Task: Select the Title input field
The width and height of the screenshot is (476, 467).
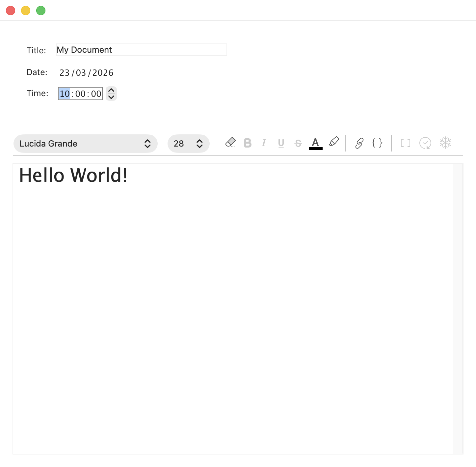Action: [141, 50]
